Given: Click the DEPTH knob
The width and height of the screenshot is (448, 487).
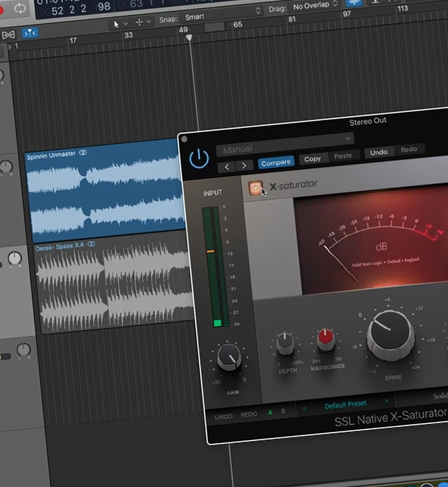Looking at the screenshot, I should [x=285, y=343].
